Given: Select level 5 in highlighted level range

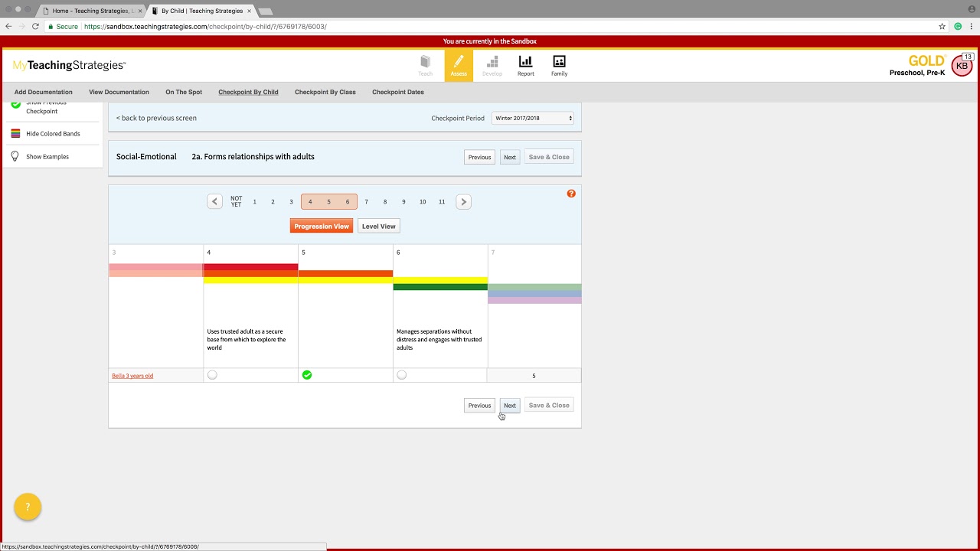Looking at the screenshot, I should click(328, 202).
